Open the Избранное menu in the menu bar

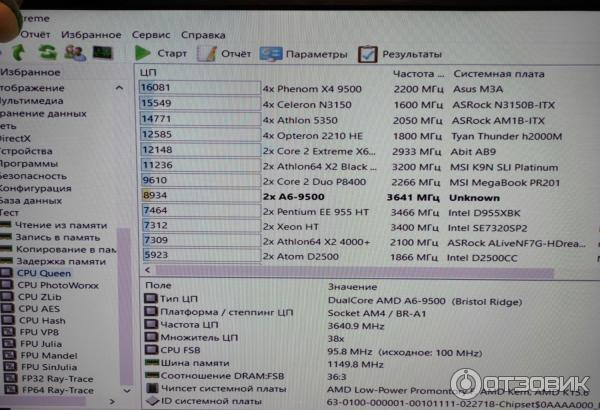pyautogui.click(x=91, y=34)
